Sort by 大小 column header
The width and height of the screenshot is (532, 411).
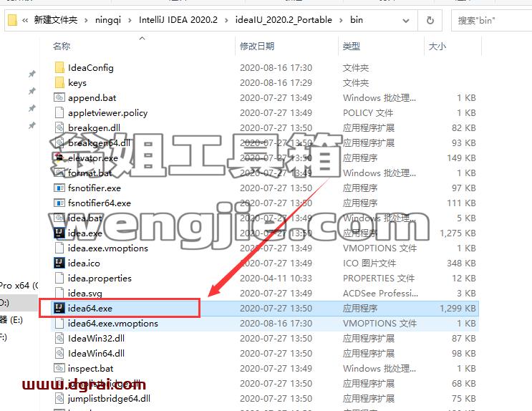437,46
